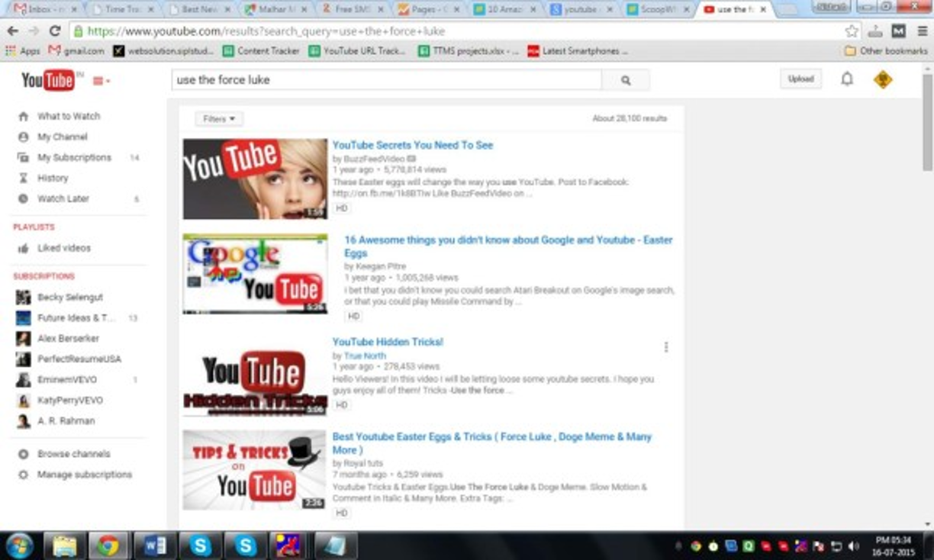
Task: Click the Upload button
Action: (x=800, y=79)
